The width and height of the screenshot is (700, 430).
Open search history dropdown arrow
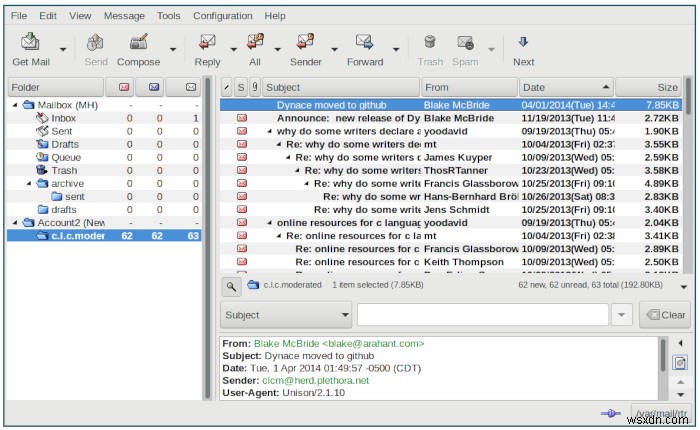click(x=621, y=315)
